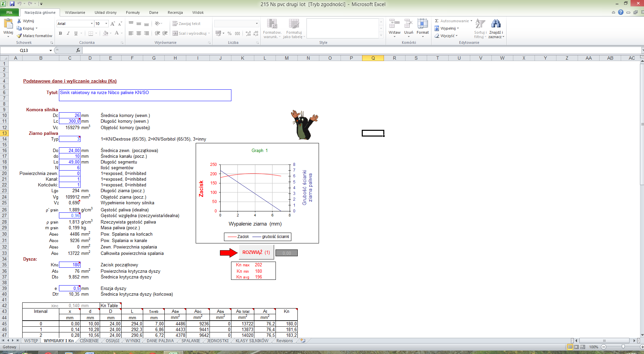Open the Name Box dropdown arrow
The image size is (644, 354).
click(x=51, y=51)
